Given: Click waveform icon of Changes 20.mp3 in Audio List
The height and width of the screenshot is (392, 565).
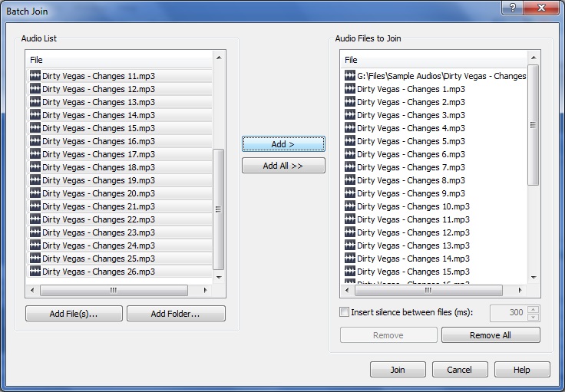Looking at the screenshot, I should click(35, 193).
